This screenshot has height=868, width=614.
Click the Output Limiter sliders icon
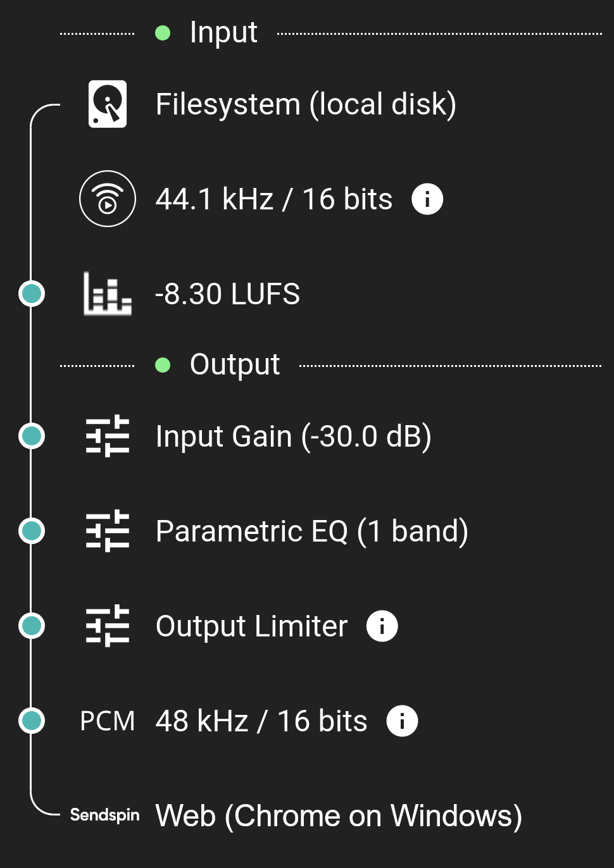pyautogui.click(x=108, y=626)
